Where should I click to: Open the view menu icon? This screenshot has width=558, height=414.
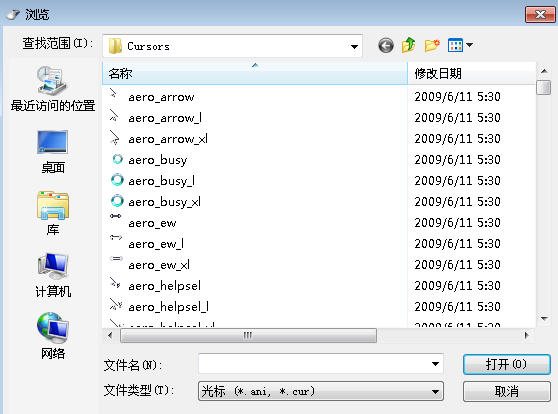pos(455,45)
